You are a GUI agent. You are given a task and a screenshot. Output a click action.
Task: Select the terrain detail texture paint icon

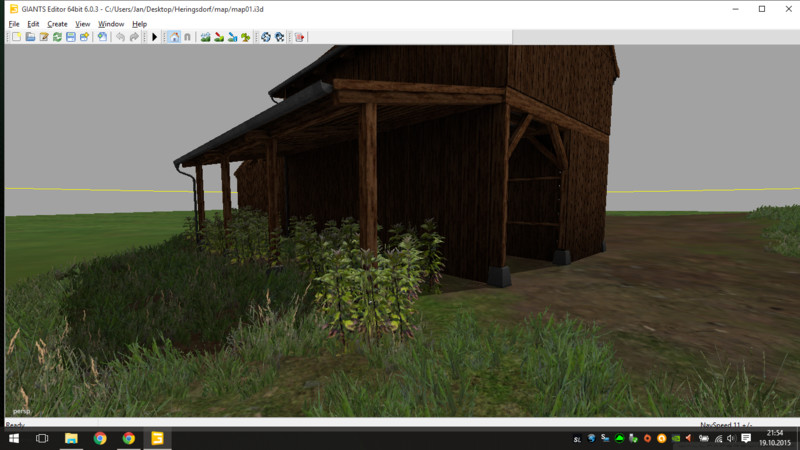219,37
